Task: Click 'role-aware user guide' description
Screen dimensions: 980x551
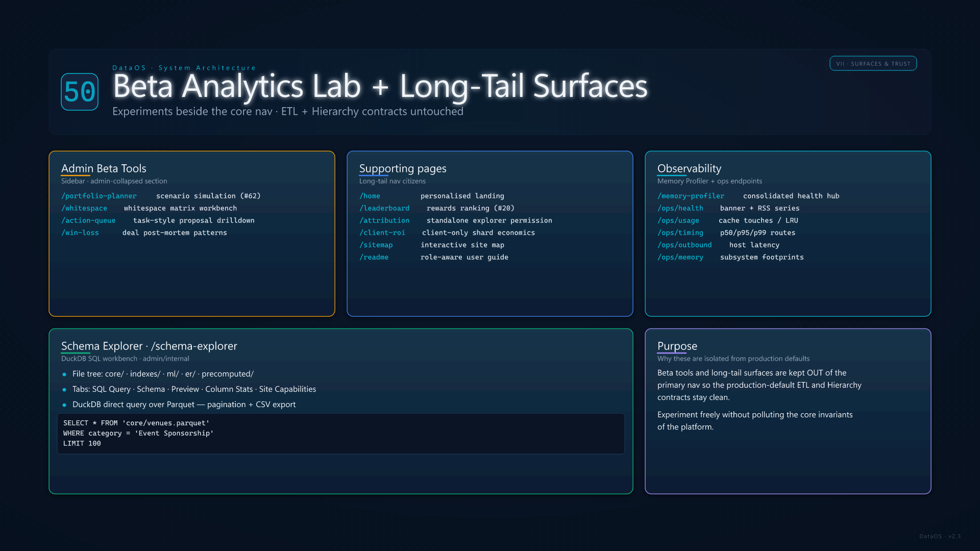Action: pos(464,257)
